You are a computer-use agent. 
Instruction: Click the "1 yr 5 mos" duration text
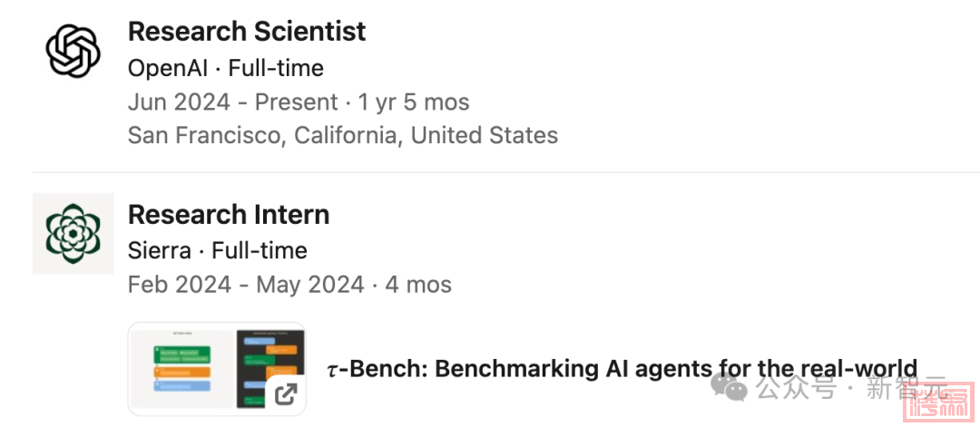pos(414,102)
